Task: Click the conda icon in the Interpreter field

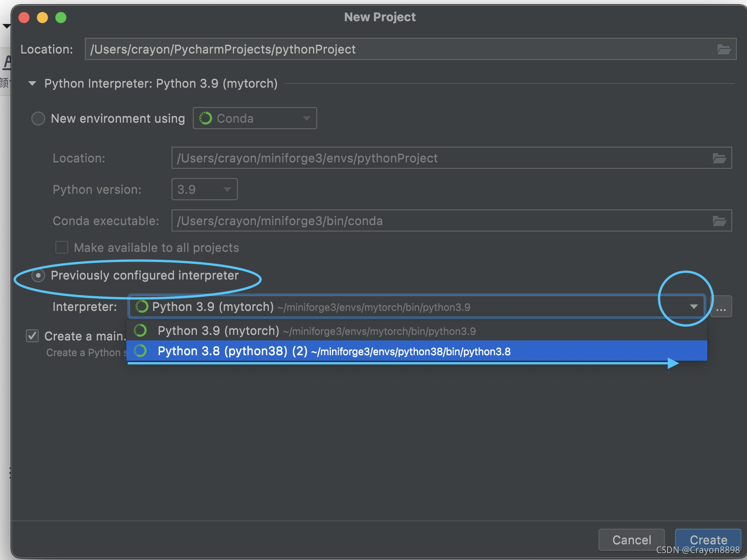Action: [142, 306]
